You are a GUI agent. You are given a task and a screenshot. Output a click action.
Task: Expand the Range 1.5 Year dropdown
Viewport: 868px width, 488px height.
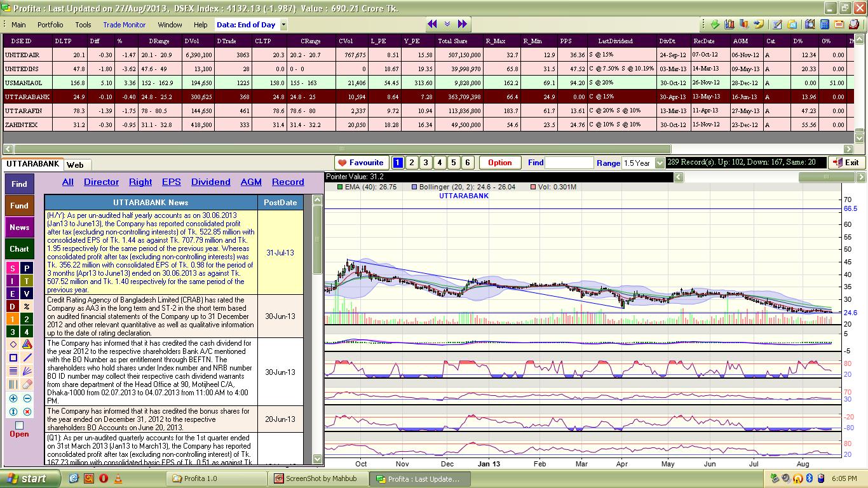(x=659, y=163)
